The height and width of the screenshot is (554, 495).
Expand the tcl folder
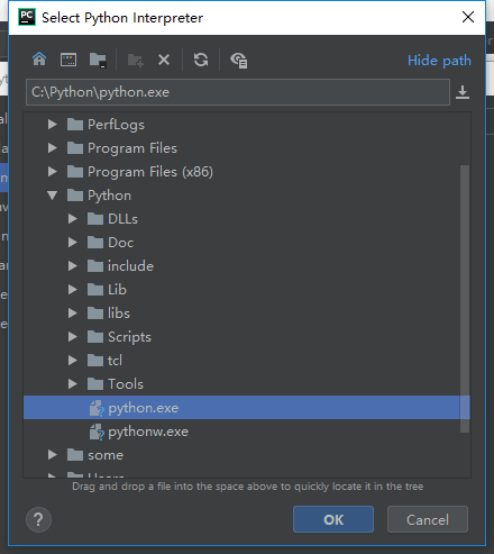pyautogui.click(x=72, y=360)
